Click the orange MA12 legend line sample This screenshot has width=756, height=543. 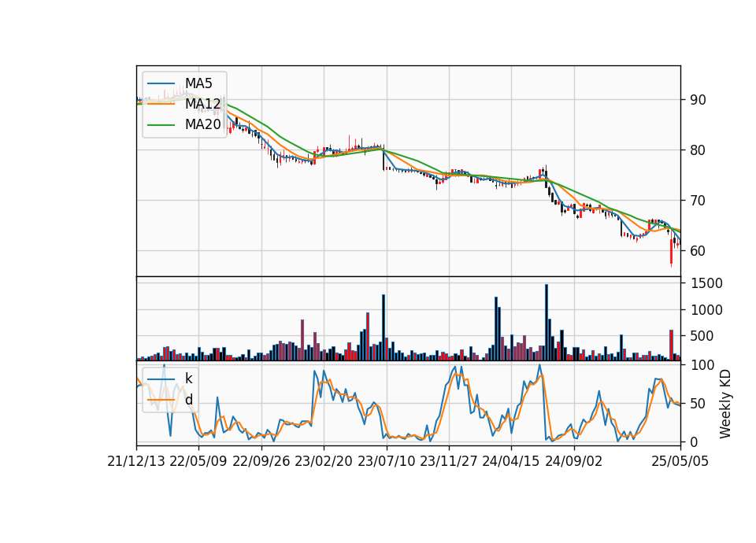(x=161, y=104)
